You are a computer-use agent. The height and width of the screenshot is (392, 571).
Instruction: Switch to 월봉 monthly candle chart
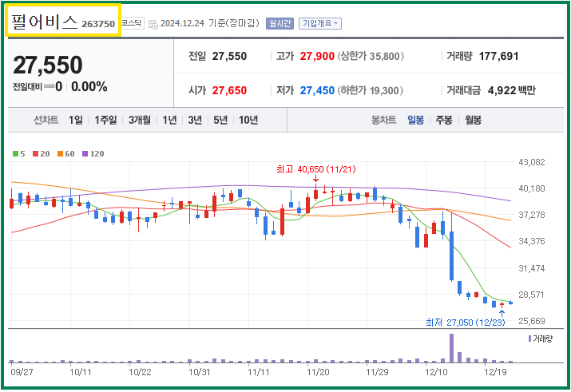click(x=473, y=120)
